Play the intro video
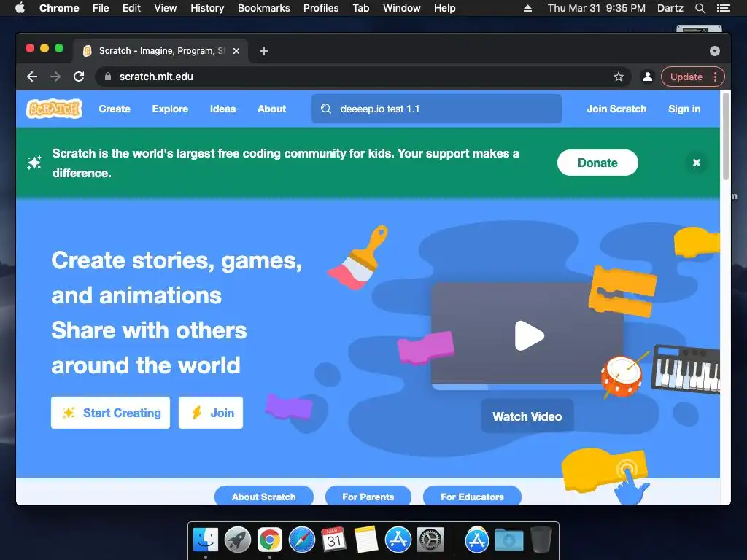The image size is (747, 560). pos(529,335)
